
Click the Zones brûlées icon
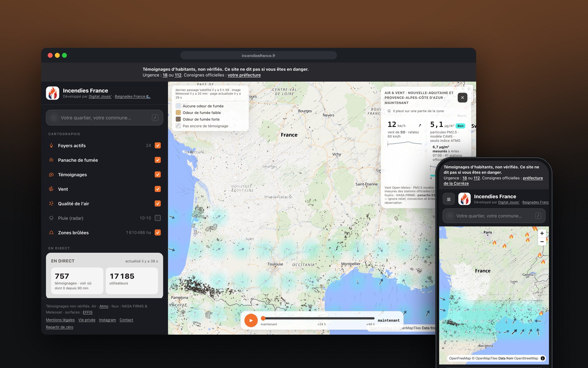pyautogui.click(x=51, y=233)
